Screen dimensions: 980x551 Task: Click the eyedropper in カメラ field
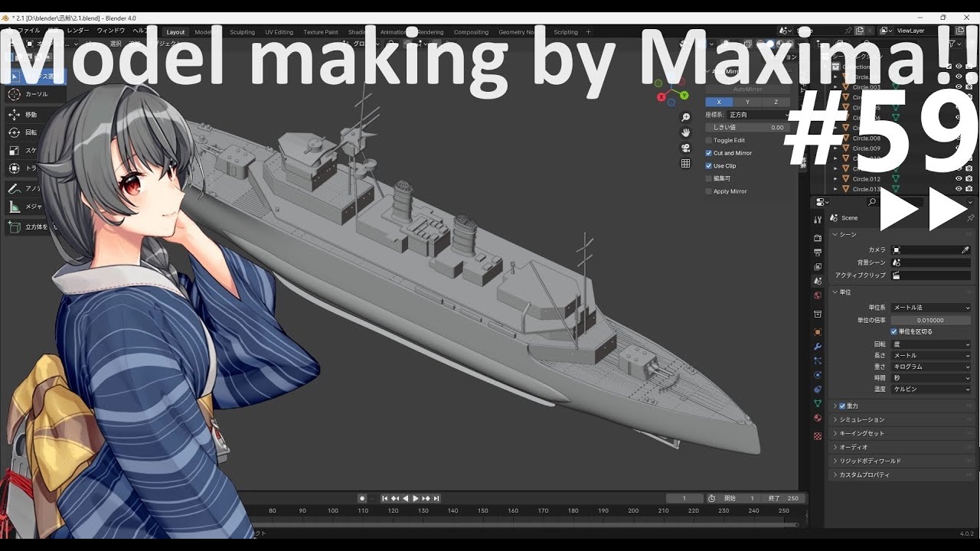(x=965, y=250)
